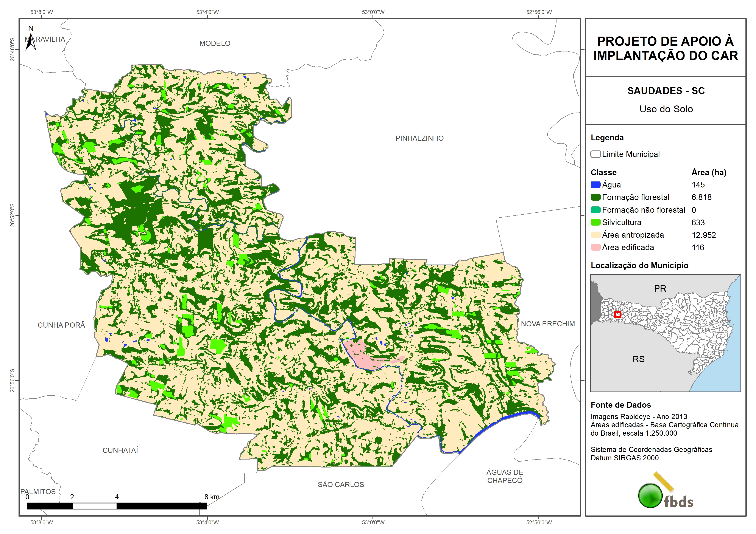The height and width of the screenshot is (534, 756).
Task: Click the light green Silvicultura swatch
Action: click(595, 222)
